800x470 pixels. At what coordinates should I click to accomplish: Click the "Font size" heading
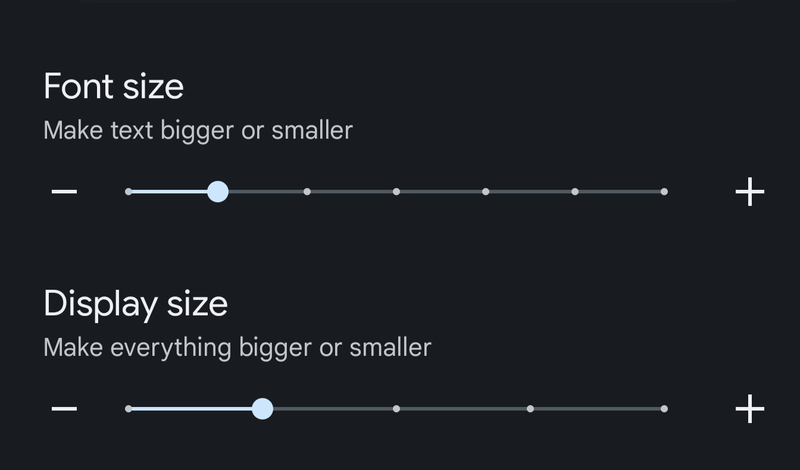(113, 86)
